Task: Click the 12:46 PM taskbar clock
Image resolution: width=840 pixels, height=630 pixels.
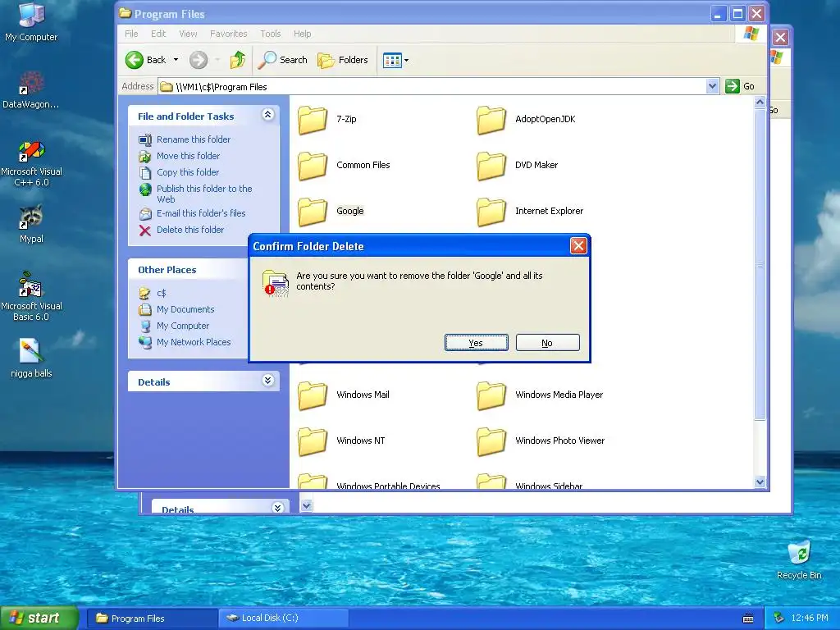Action: (x=809, y=619)
